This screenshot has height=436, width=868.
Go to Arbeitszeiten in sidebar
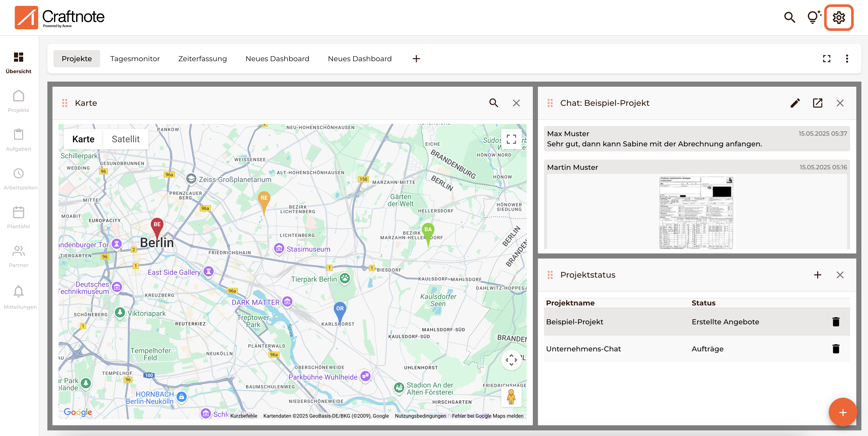(x=19, y=179)
